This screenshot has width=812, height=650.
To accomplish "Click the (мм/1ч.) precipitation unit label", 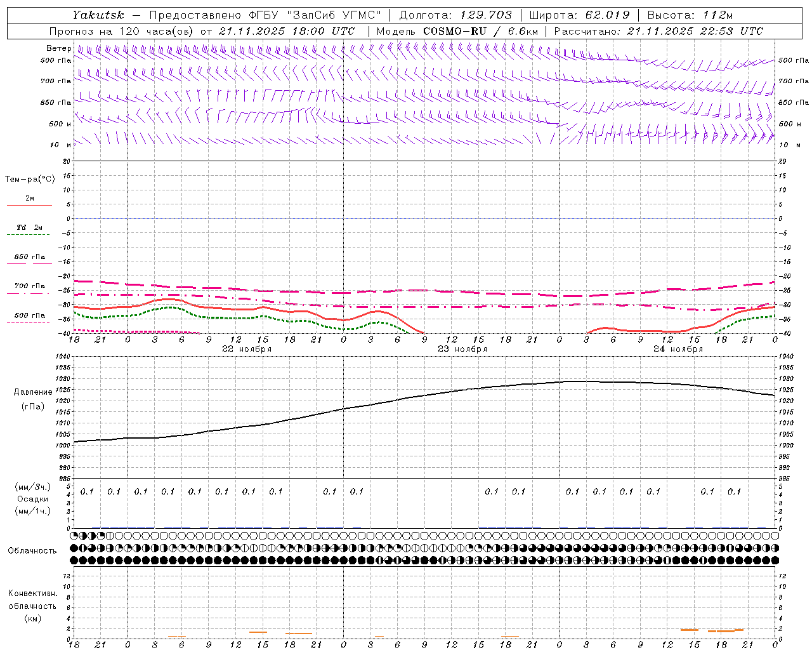I will pyautogui.click(x=33, y=511).
